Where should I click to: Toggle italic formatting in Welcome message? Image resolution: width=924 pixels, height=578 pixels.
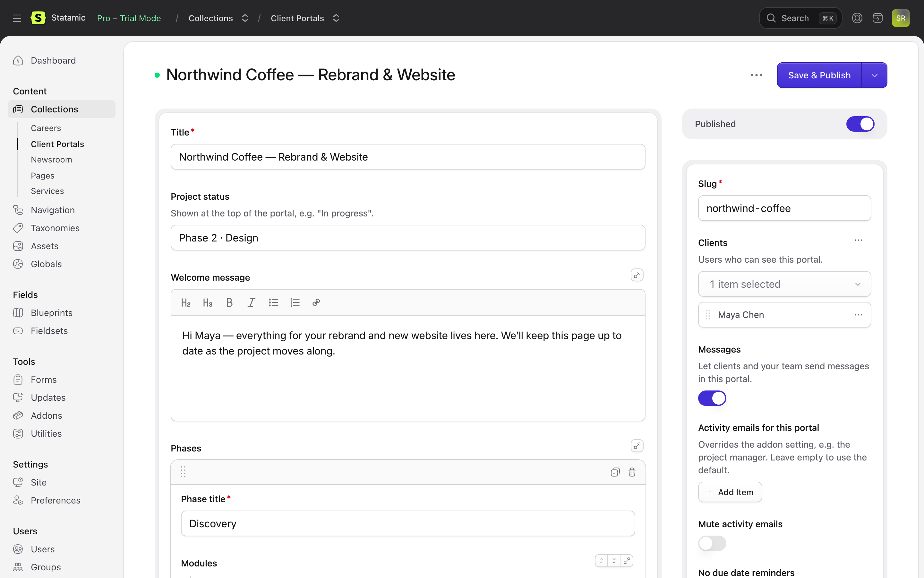click(x=251, y=303)
